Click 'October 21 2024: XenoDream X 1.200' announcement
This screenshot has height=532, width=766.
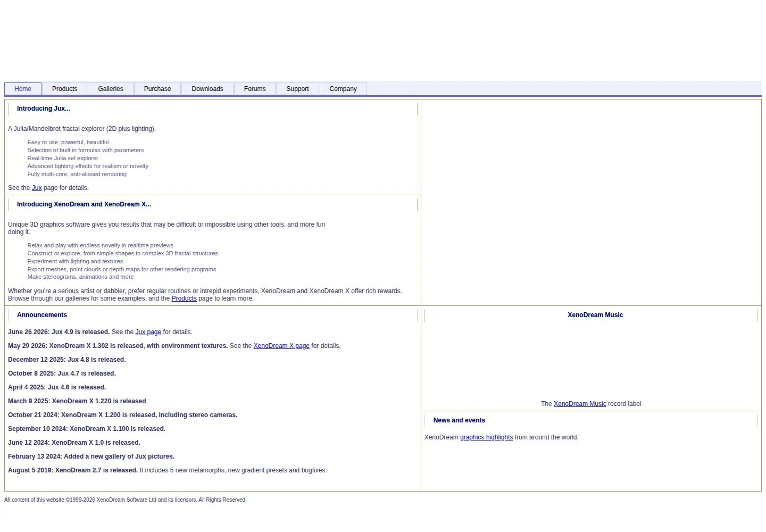point(123,415)
